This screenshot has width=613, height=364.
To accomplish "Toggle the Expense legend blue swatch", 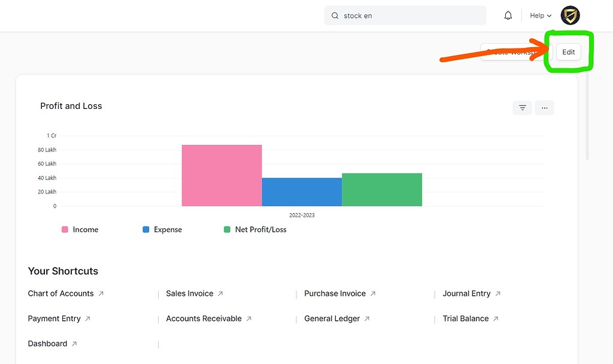I will pos(146,229).
